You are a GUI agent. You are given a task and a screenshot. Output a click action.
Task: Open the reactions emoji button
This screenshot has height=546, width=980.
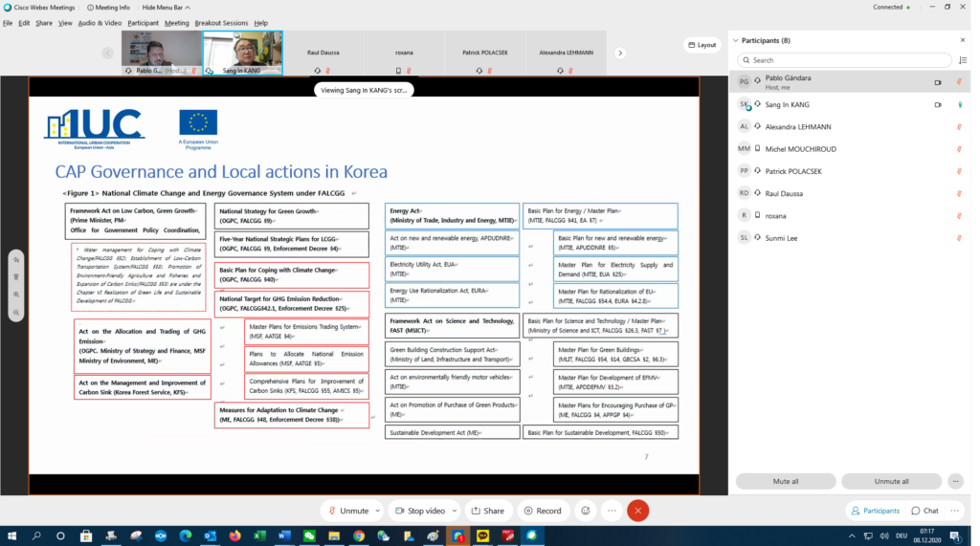point(585,511)
